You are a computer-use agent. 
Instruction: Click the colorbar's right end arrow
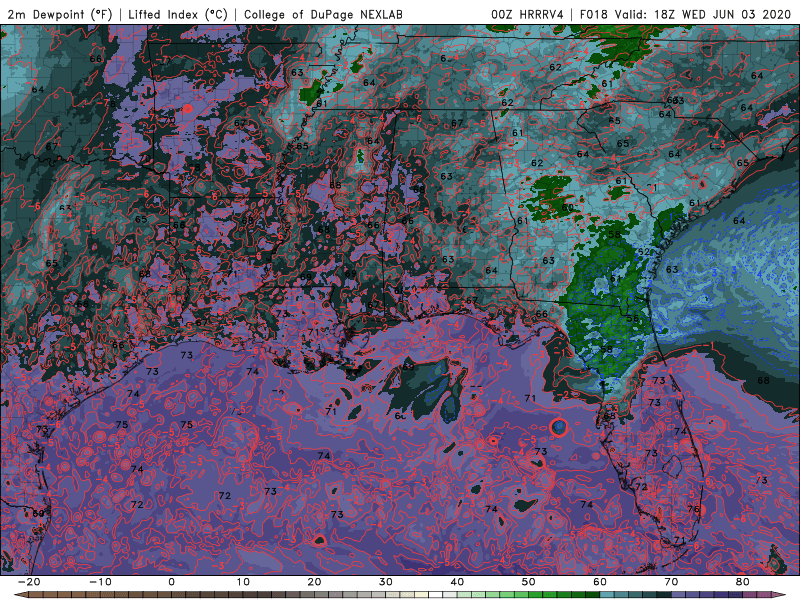pos(780,595)
